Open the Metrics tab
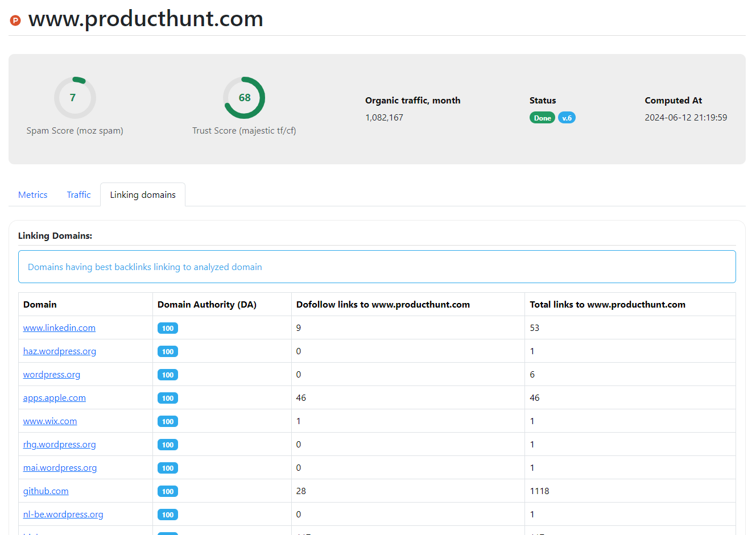Screen dimensions: 756x535 coord(33,194)
